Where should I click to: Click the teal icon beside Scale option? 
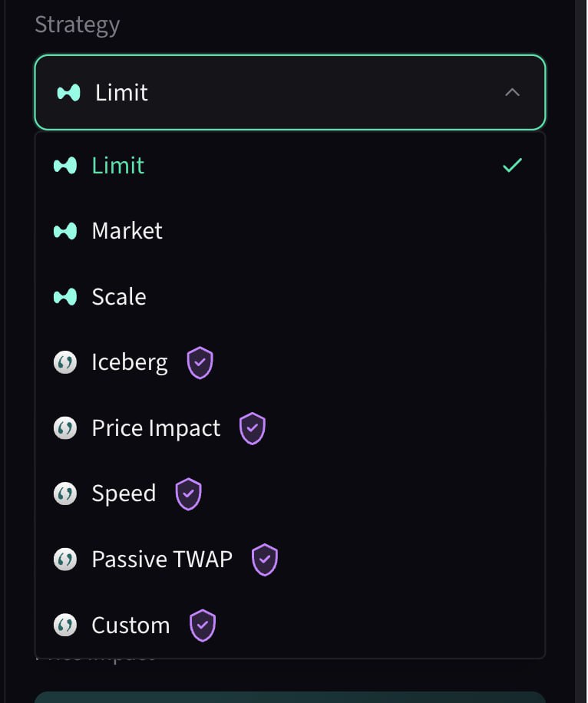point(65,297)
